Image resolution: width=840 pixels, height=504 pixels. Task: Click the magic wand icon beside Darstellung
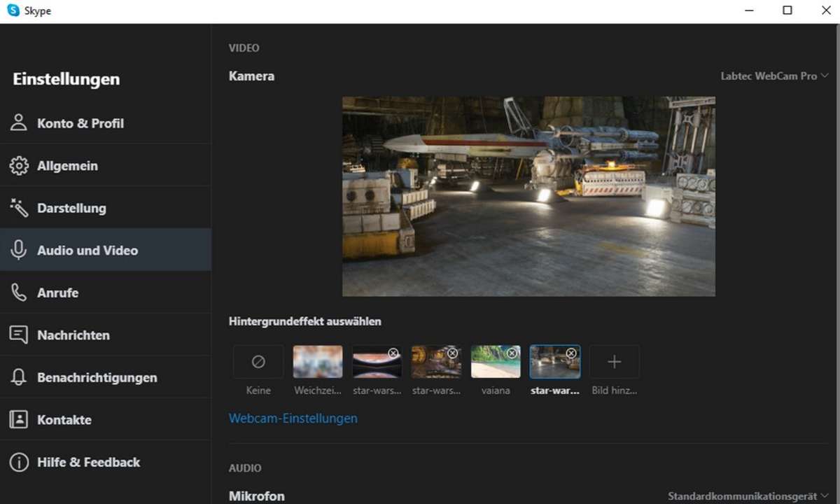(19, 208)
